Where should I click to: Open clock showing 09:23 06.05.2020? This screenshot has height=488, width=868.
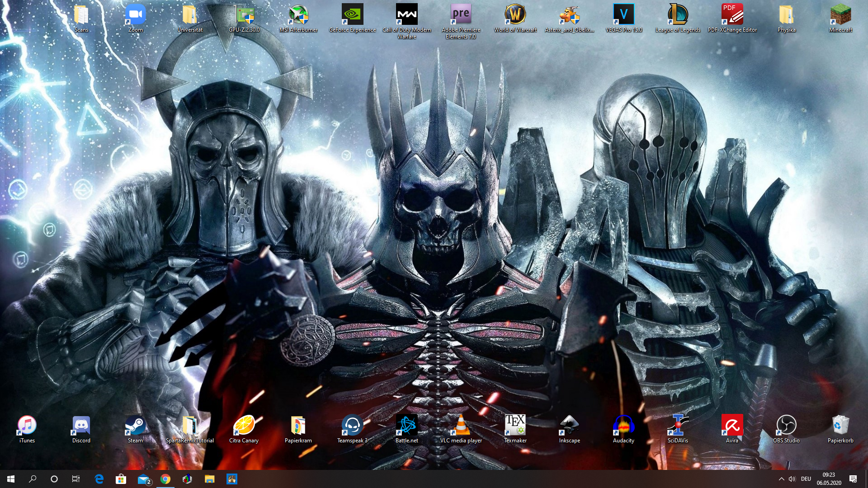click(829, 479)
